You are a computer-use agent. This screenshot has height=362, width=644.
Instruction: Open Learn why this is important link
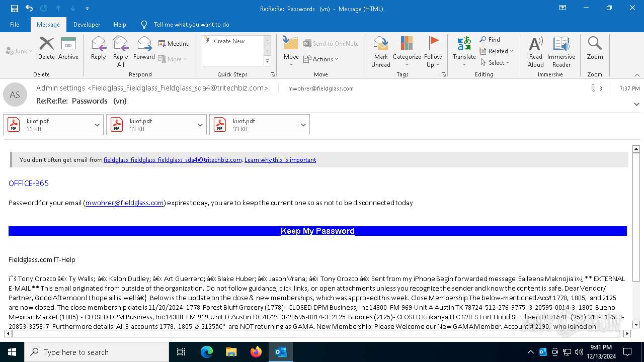tap(280, 160)
